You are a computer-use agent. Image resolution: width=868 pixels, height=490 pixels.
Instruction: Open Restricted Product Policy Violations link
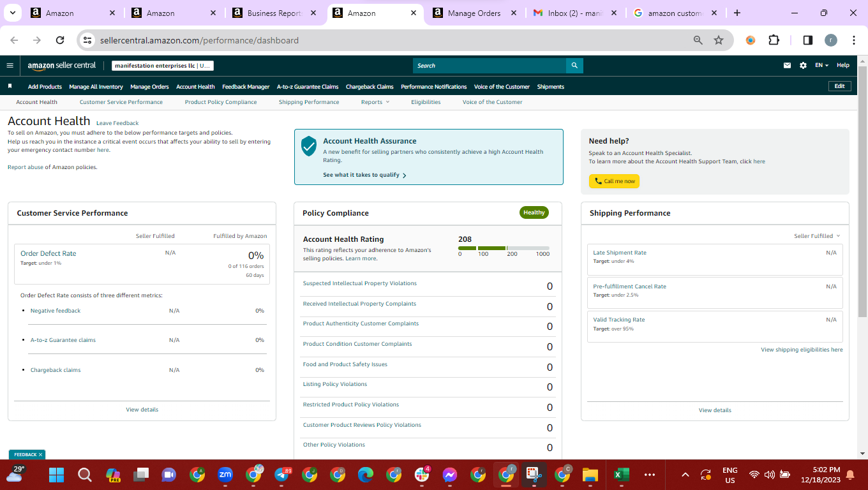[x=351, y=405]
